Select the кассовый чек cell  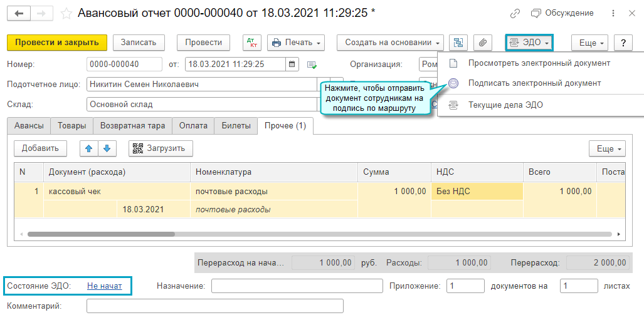click(117, 191)
